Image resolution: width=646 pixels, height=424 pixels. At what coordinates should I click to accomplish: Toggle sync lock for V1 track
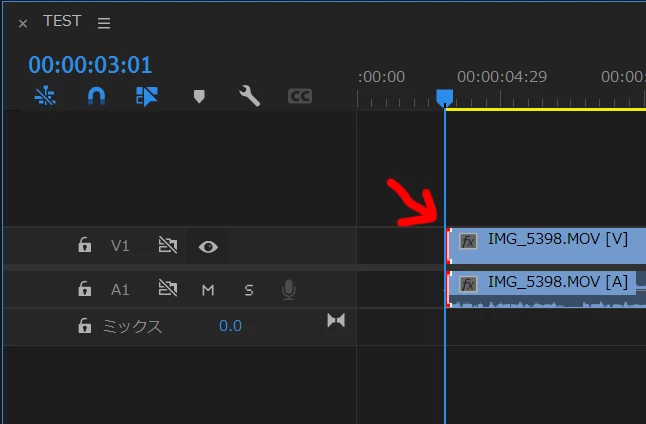168,245
